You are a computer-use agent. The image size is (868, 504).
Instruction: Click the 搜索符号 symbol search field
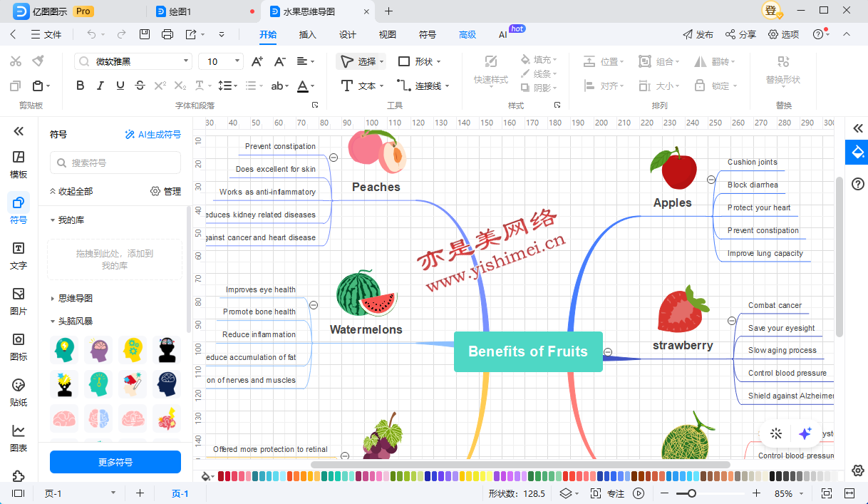(x=115, y=163)
